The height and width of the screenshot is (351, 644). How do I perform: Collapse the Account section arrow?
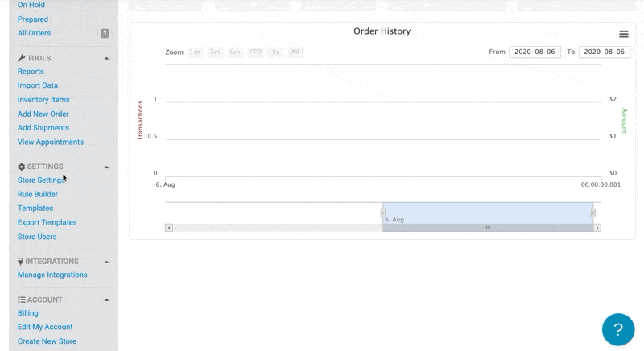(x=106, y=300)
